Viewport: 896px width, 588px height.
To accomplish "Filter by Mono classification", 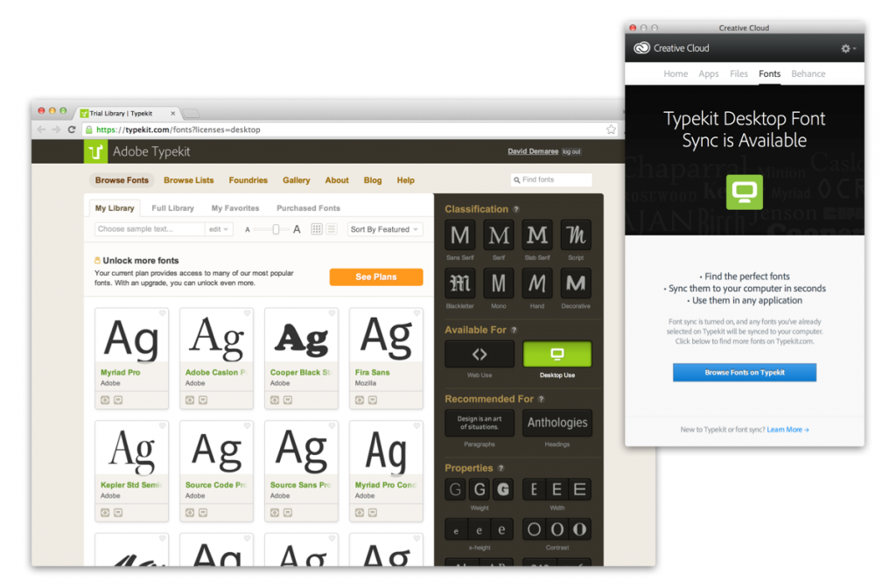I will pyautogui.click(x=499, y=284).
